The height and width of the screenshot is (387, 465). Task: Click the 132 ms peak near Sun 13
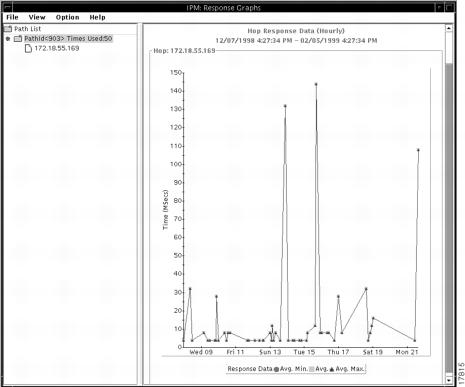point(285,106)
